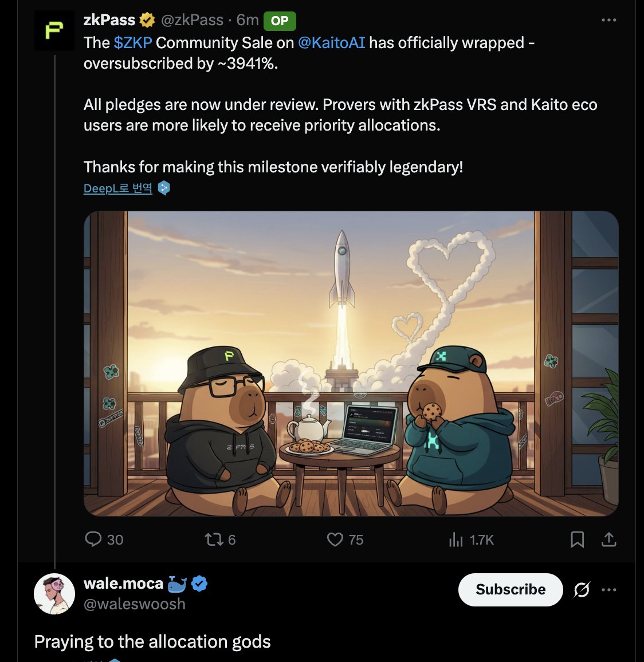Image resolution: width=644 pixels, height=662 pixels.
Task: Click the blue verified badge on wale.moca
Action: pos(199,584)
